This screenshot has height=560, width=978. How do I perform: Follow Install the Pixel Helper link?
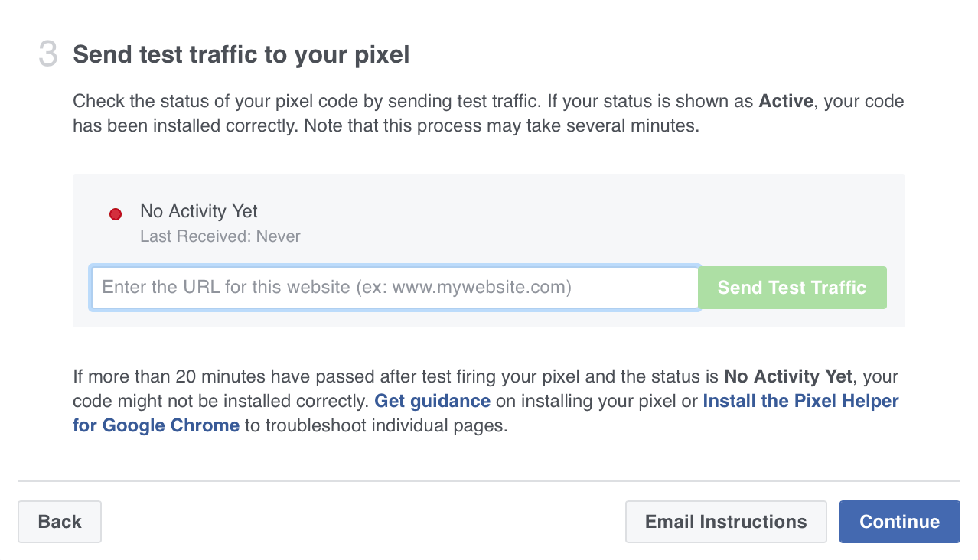coord(800,401)
